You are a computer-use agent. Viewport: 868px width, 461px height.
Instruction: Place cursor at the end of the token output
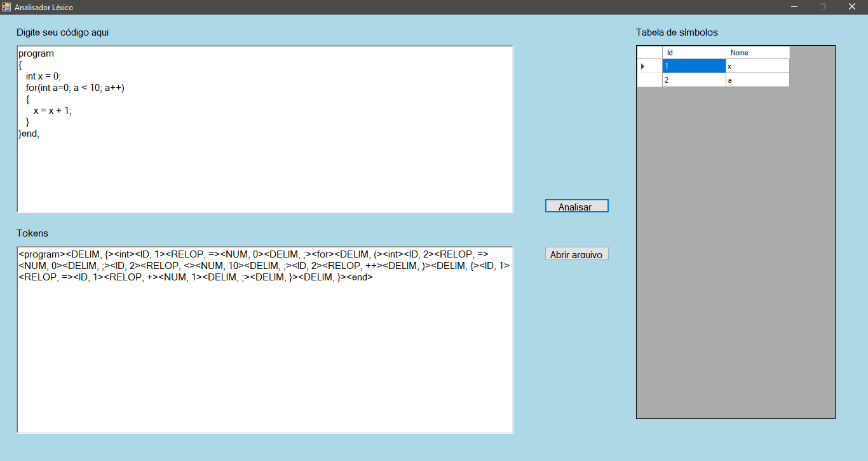point(373,277)
